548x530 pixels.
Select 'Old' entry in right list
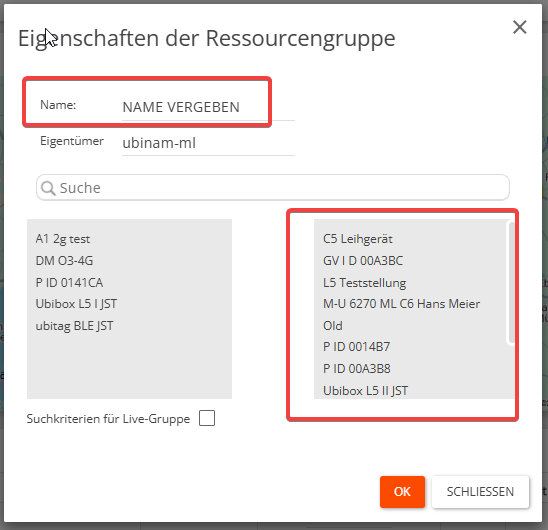tap(333, 326)
